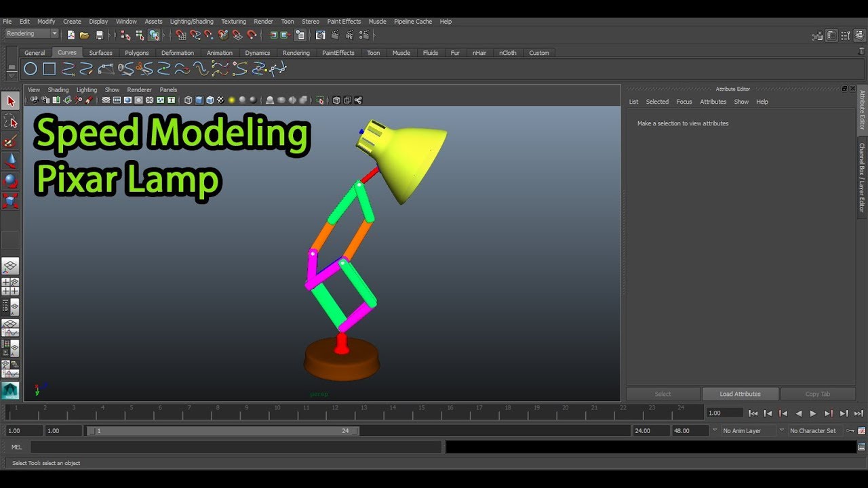
Task: Click the Select button in Attribute Editor
Action: click(663, 394)
